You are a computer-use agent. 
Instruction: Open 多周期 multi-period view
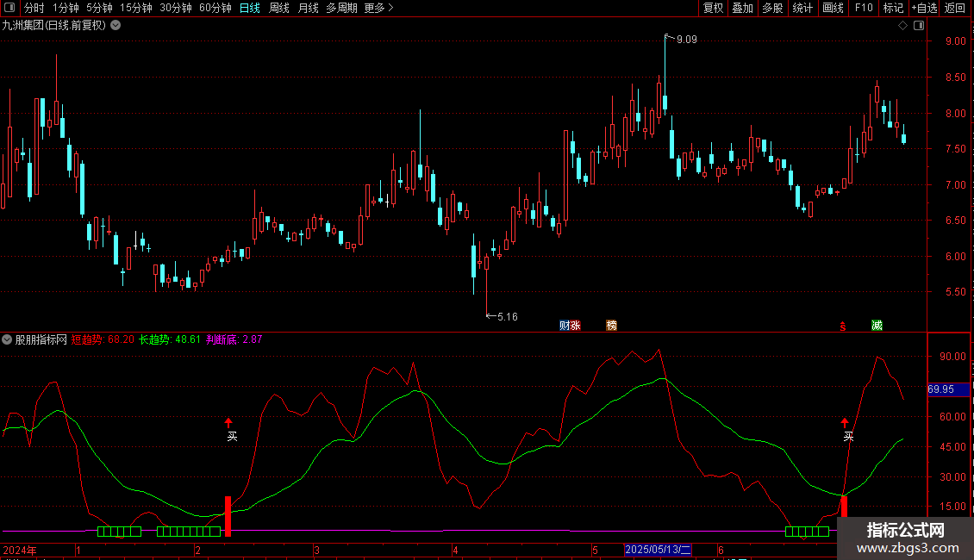tap(341, 8)
